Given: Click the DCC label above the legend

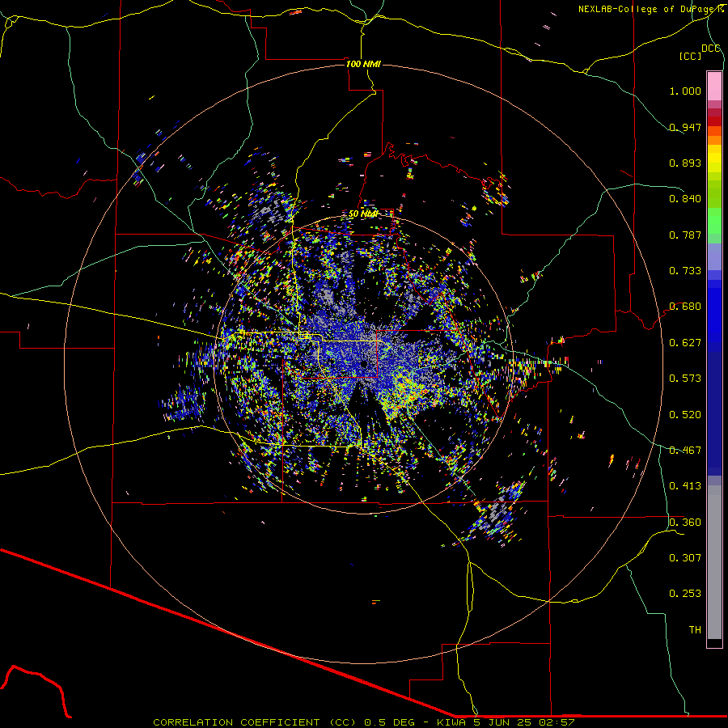Looking at the screenshot, I should point(711,49).
